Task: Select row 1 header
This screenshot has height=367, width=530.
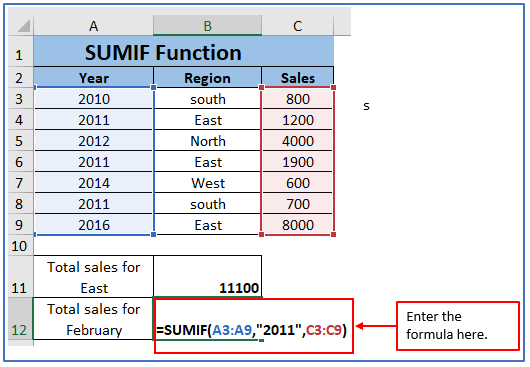Action: [20, 51]
